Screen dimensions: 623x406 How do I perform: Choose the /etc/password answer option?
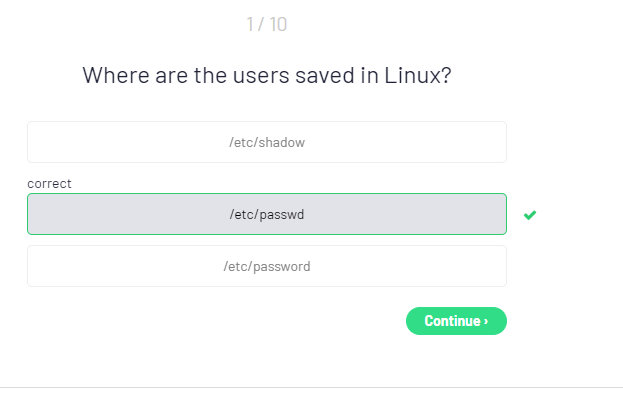(x=266, y=266)
